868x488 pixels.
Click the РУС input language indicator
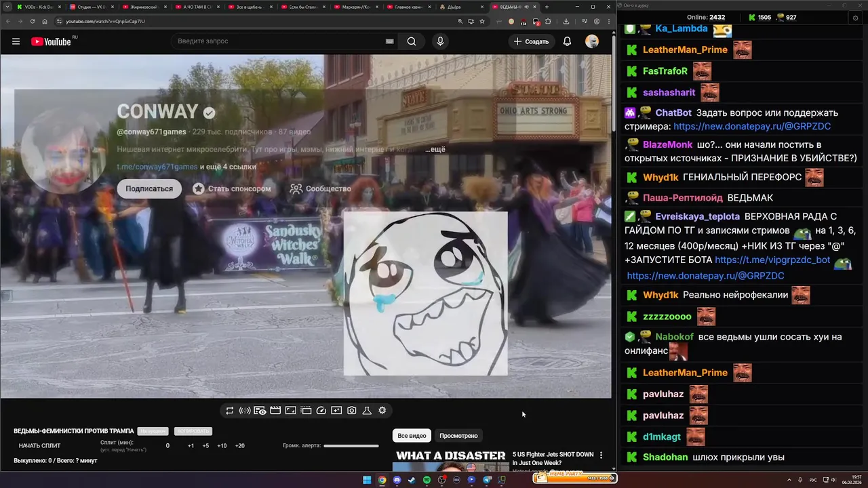[x=813, y=480]
